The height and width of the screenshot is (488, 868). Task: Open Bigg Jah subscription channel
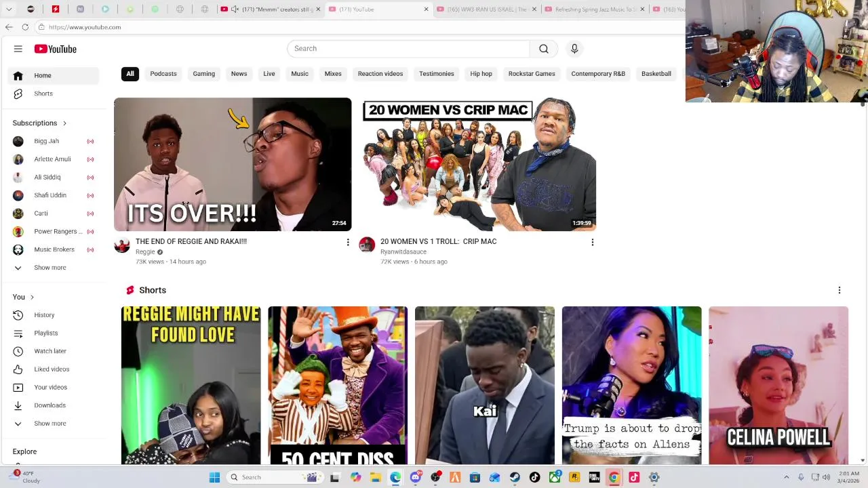(54, 141)
